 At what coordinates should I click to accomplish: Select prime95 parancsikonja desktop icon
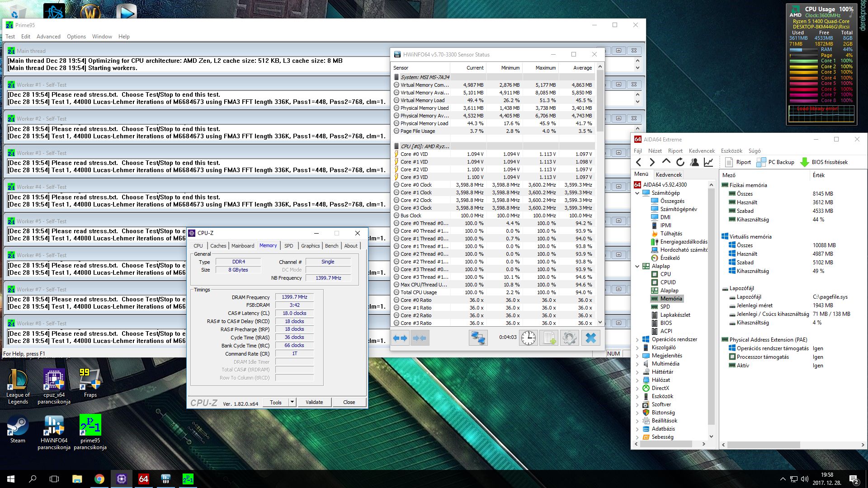point(90,432)
